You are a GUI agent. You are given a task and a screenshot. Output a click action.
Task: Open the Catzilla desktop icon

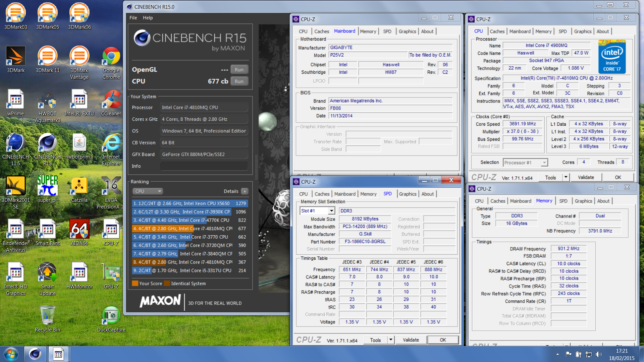[79, 189]
